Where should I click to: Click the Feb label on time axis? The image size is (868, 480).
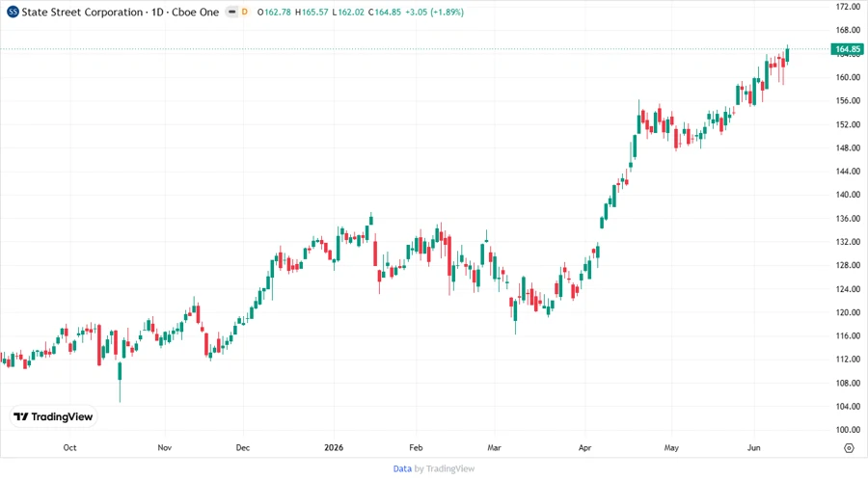pyautogui.click(x=416, y=447)
